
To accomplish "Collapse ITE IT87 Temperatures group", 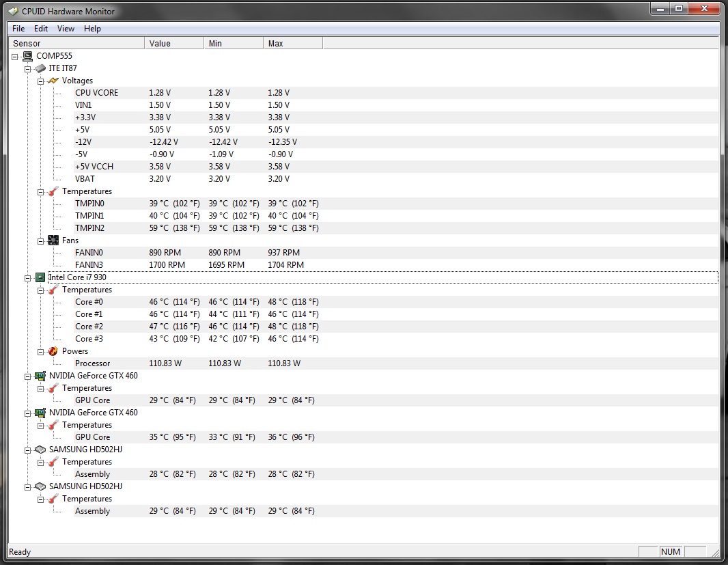I will (x=40, y=192).
